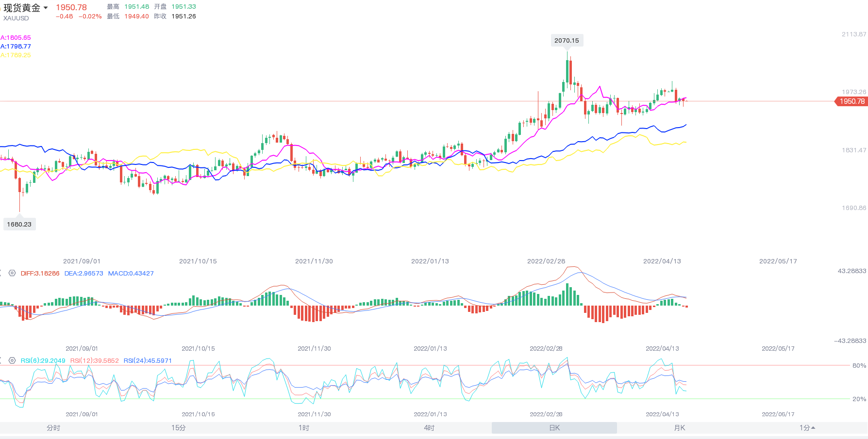Click the magenta A:1805.65 moving average label
Viewport: 868px width, 439px height.
coord(16,38)
